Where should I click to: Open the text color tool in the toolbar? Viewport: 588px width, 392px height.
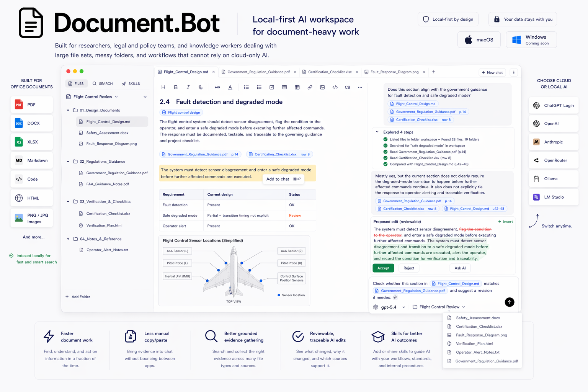pos(230,87)
